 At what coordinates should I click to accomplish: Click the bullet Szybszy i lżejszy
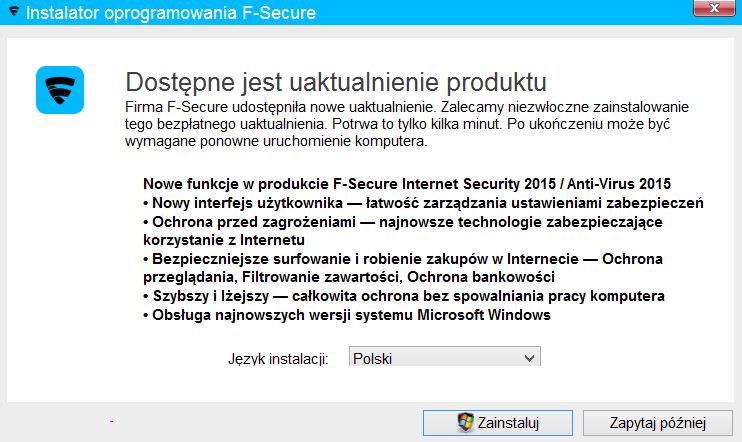pos(404,296)
